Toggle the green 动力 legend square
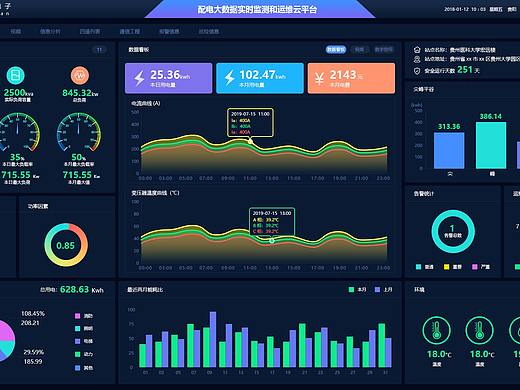Image resolution: width=520 pixels, height=390 pixels. 78,354
